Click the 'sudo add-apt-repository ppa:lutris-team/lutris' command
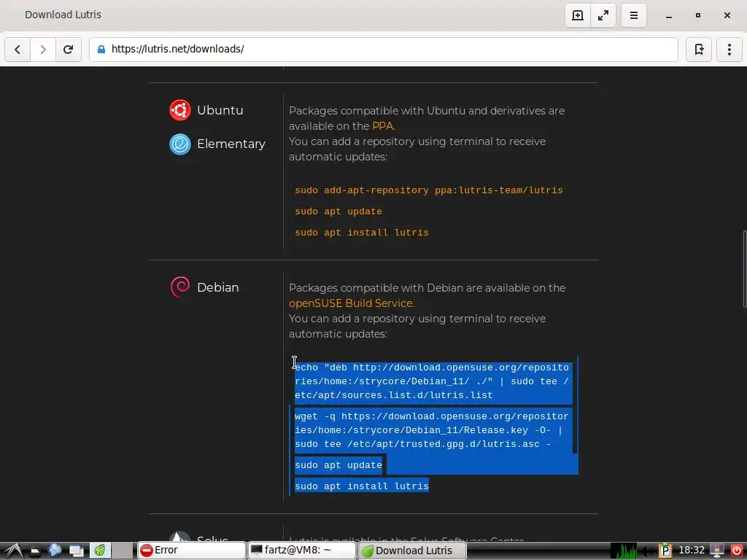This screenshot has width=747, height=560. click(429, 190)
